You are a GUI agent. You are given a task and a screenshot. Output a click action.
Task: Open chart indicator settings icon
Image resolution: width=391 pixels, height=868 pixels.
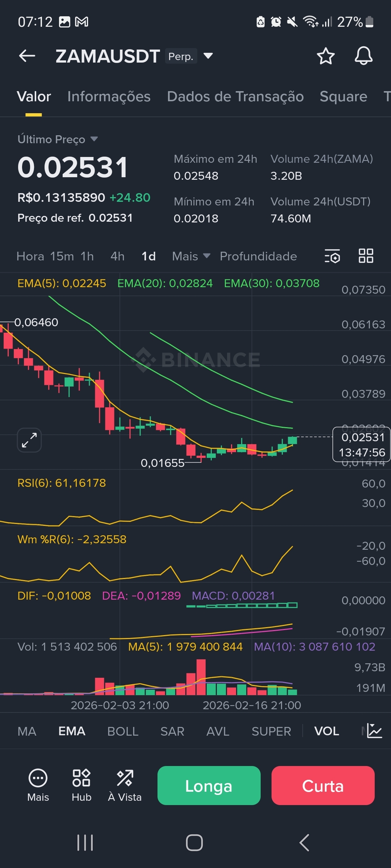point(332,256)
